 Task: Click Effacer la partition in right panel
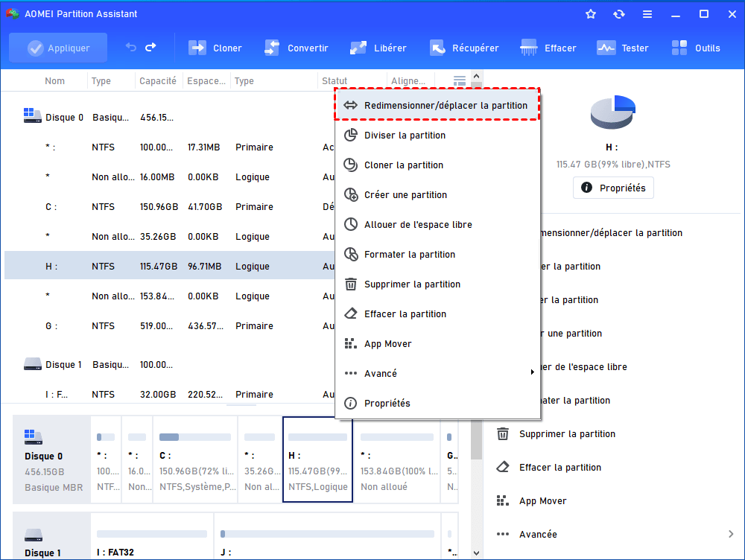pyautogui.click(x=560, y=468)
